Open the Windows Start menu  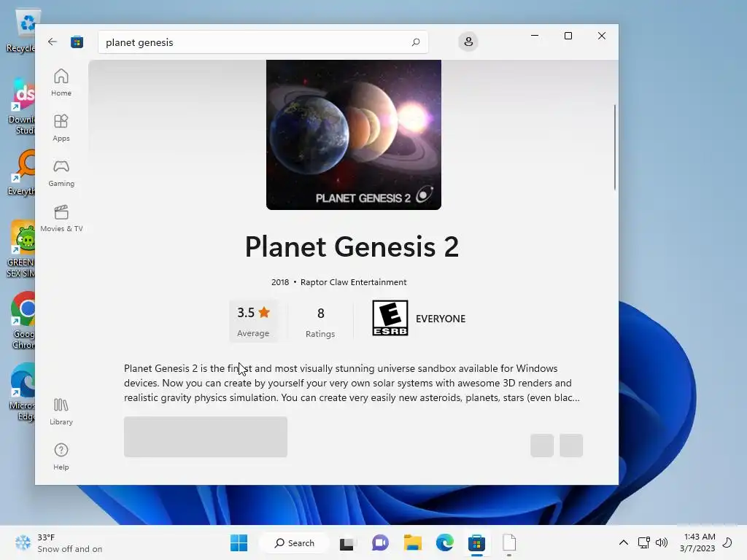[239, 542]
